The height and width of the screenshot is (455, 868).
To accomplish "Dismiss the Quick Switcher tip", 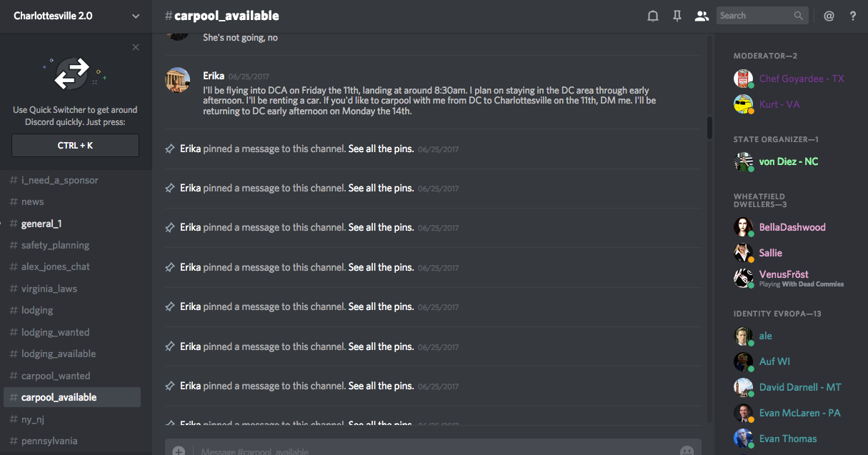I will tap(136, 47).
